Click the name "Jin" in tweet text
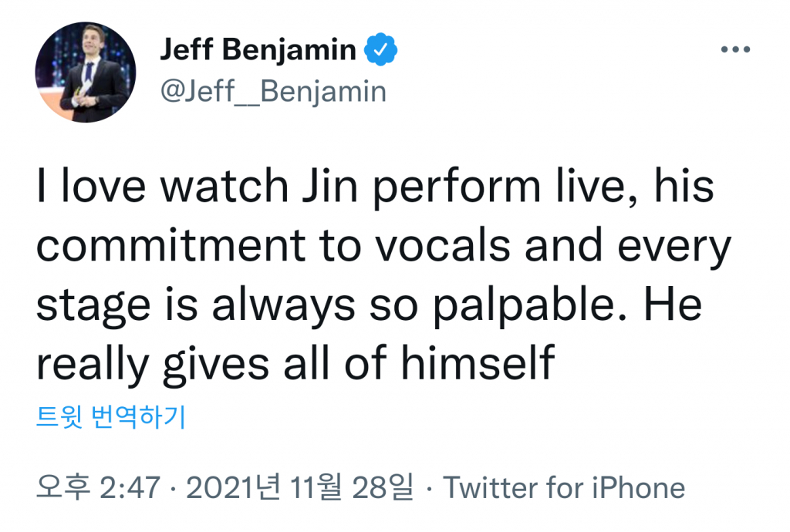 329,187
